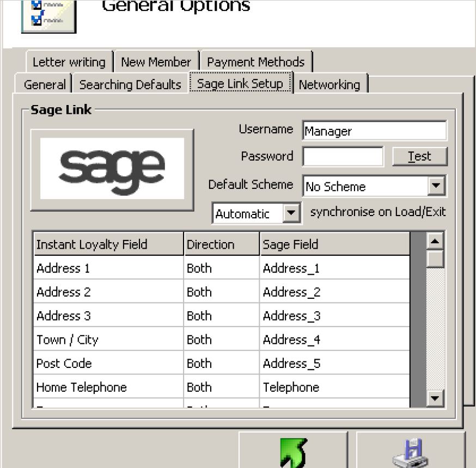Viewport: 476px width, 468px height.
Task: Click the scroll up arrow of the field list
Action: point(435,241)
